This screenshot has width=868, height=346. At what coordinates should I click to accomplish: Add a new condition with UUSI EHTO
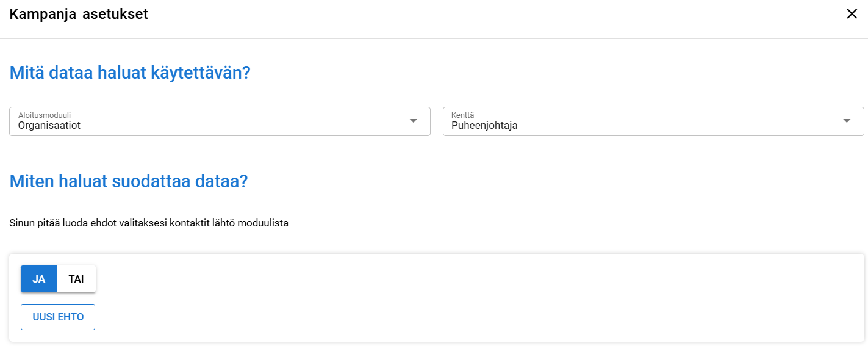tap(58, 317)
